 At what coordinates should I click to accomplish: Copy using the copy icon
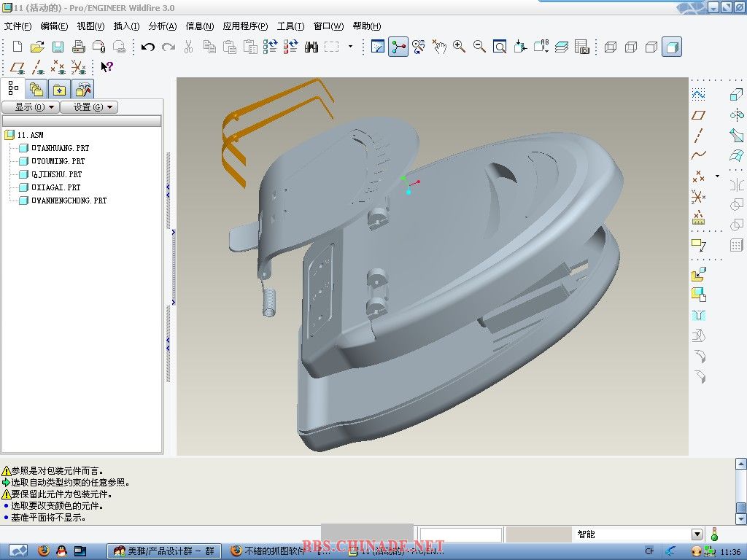209,47
